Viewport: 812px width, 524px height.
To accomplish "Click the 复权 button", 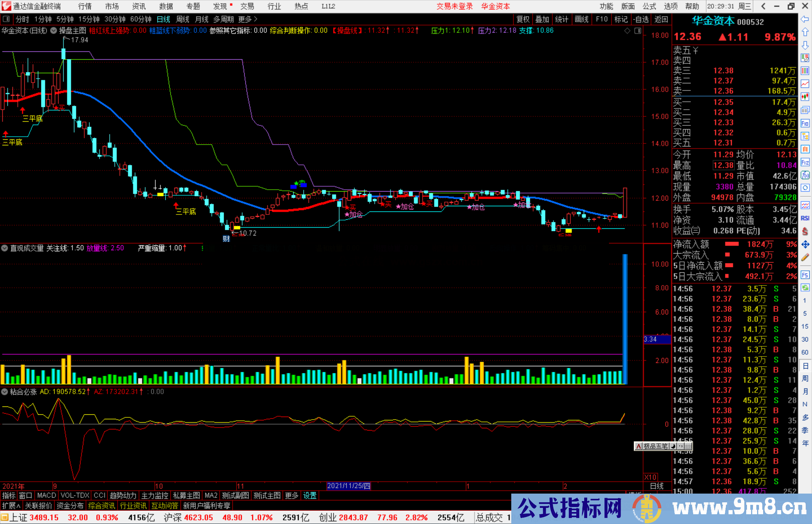I will point(523,19).
